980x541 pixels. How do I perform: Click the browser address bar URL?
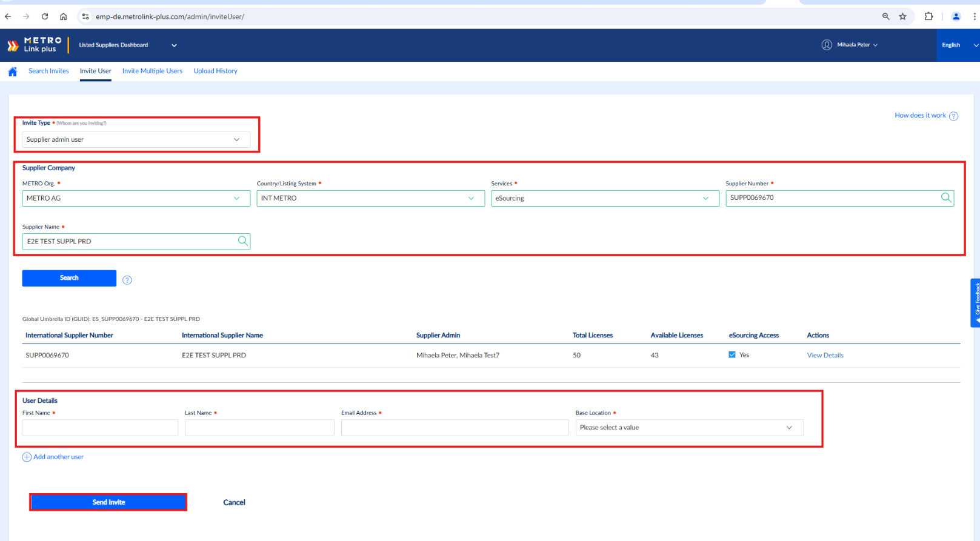pyautogui.click(x=170, y=16)
